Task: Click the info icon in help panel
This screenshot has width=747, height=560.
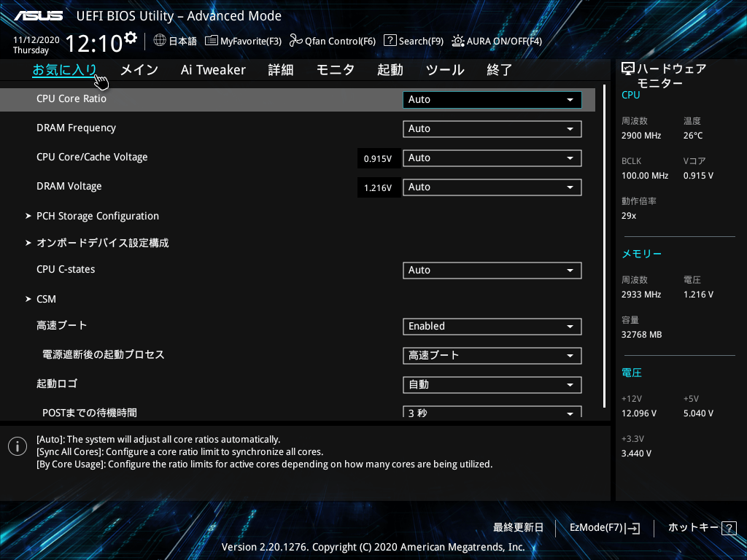Action: 18,446
